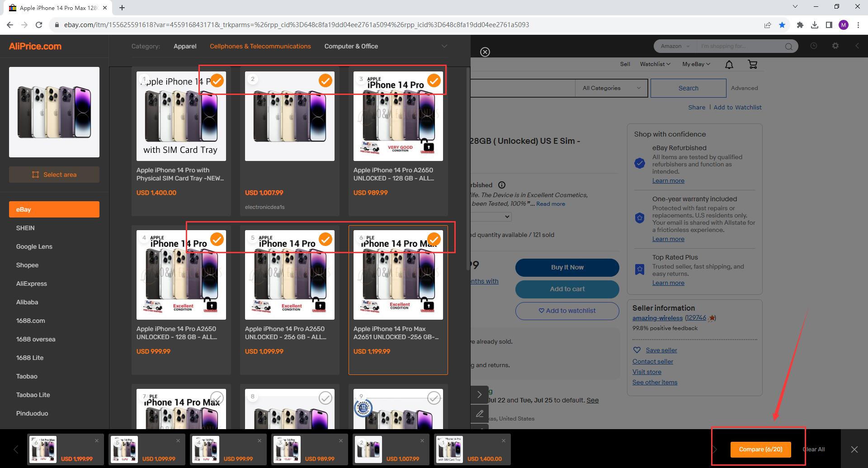Remove USD 1,400.00 item from compare tray
The image size is (868, 468).
[504, 440]
